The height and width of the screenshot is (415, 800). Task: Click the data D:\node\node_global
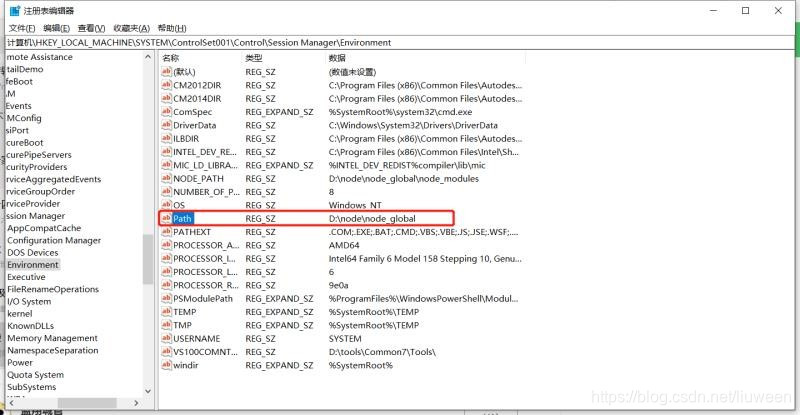click(372, 218)
